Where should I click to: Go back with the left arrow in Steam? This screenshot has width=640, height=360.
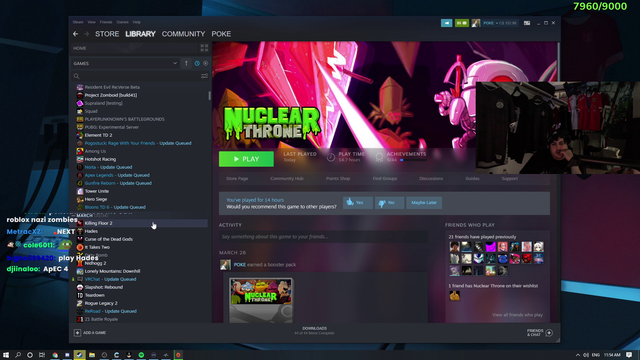point(76,34)
